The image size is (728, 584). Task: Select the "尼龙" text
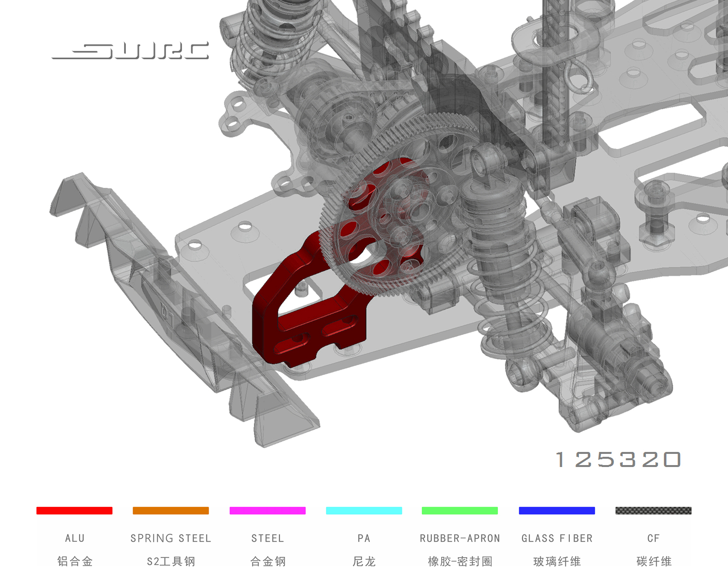pyautogui.click(x=364, y=562)
